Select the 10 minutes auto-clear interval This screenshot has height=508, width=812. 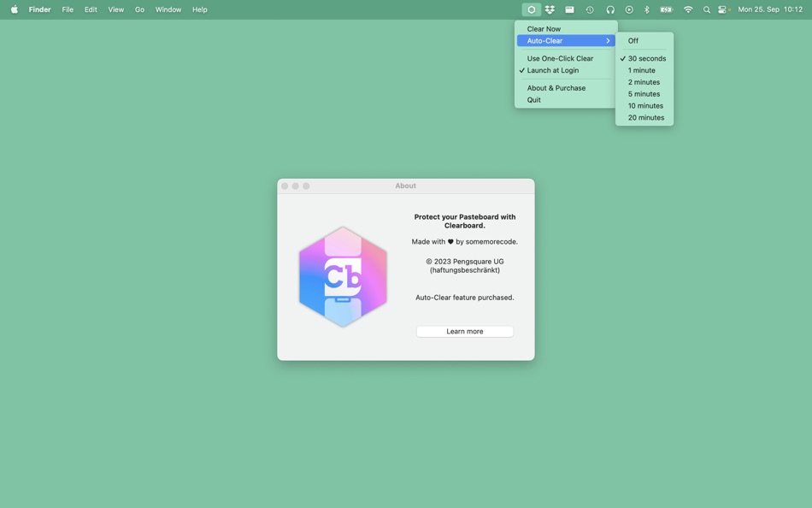(x=644, y=106)
